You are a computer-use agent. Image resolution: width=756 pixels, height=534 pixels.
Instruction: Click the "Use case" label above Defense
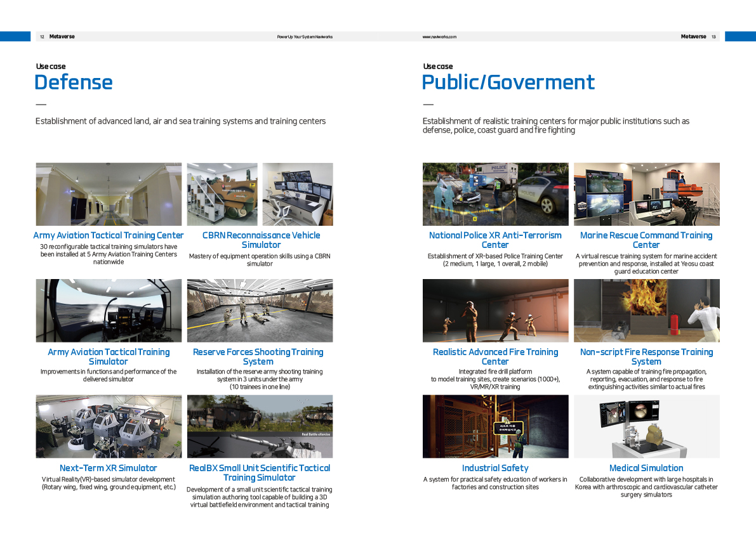51,67
